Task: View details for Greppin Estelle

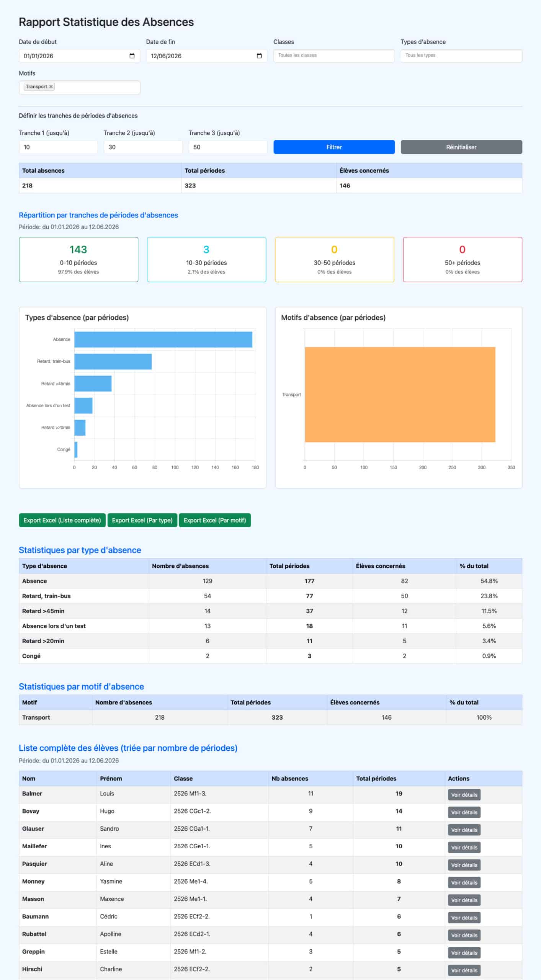Action: (464, 953)
